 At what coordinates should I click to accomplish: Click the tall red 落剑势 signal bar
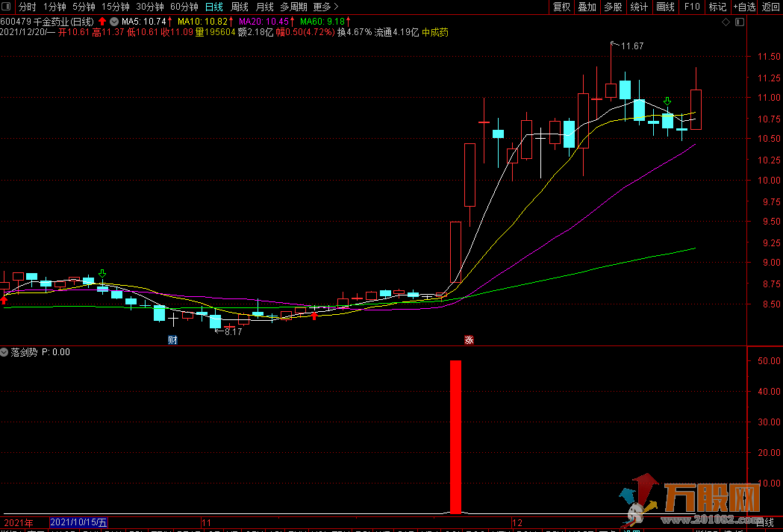pos(455,436)
